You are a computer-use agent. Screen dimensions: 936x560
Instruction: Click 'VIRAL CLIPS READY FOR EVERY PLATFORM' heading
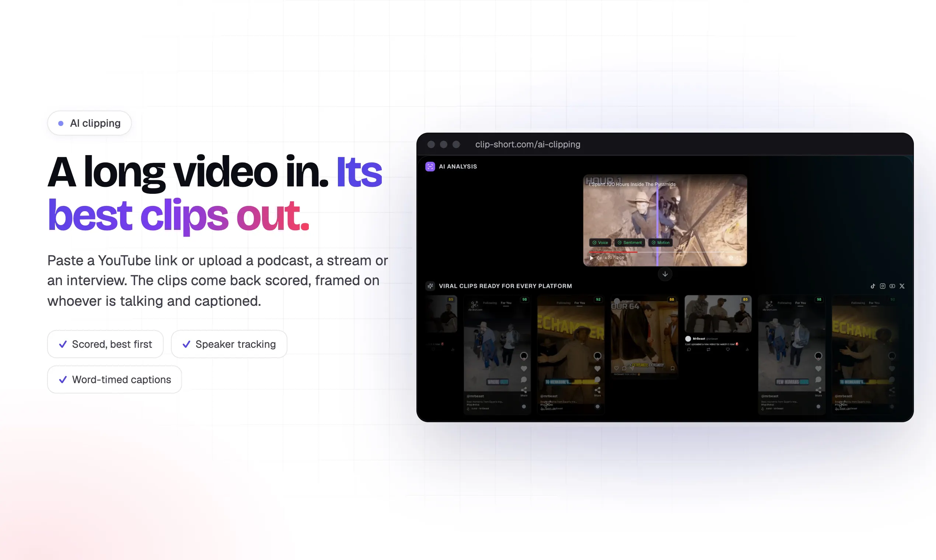505,286
